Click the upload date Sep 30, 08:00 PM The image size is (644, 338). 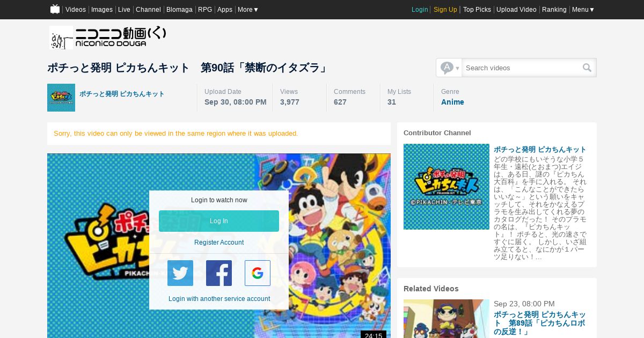tap(236, 102)
